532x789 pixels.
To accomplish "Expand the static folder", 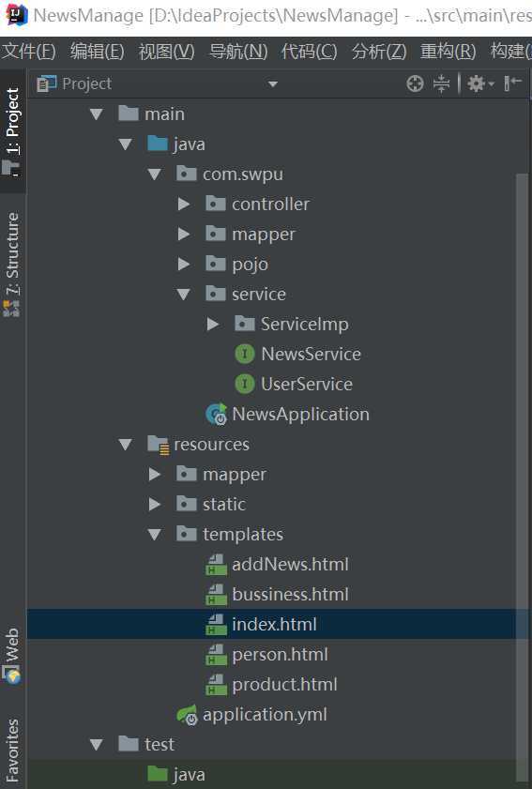I will point(155,504).
